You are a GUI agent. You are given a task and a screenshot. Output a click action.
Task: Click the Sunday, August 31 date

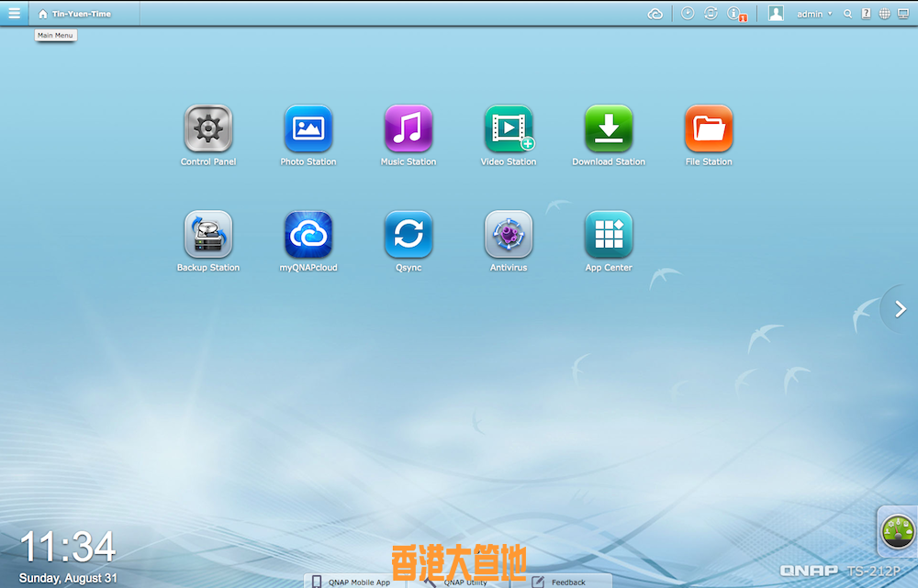(68, 578)
